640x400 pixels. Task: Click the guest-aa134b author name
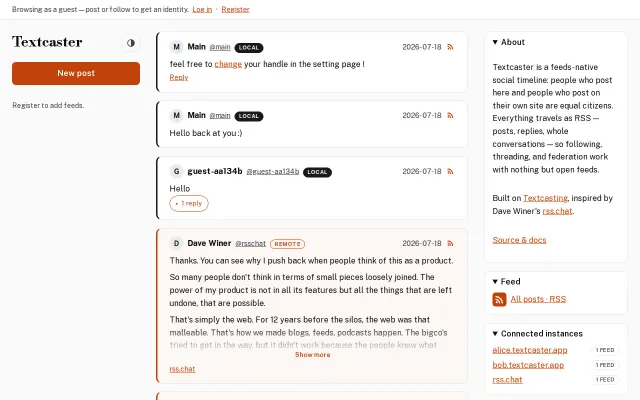(x=215, y=171)
